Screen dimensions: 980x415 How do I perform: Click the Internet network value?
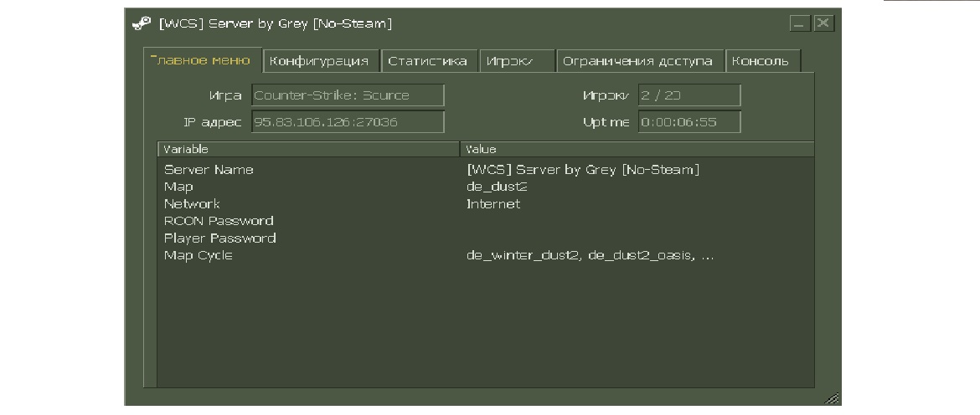[x=493, y=204]
